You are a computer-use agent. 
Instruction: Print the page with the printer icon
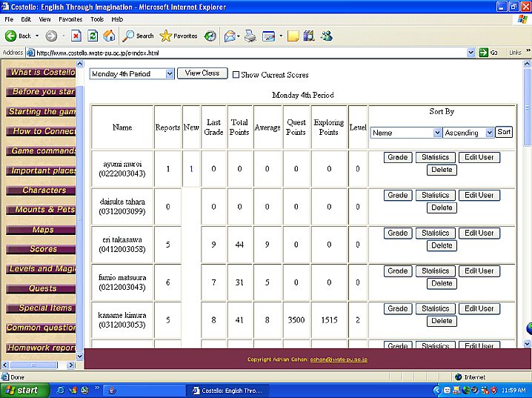[250, 36]
